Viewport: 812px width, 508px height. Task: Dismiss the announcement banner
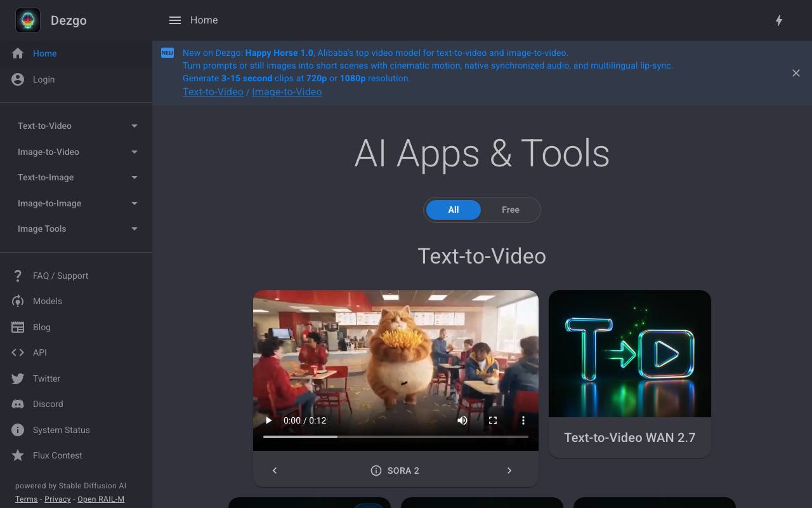tap(796, 73)
